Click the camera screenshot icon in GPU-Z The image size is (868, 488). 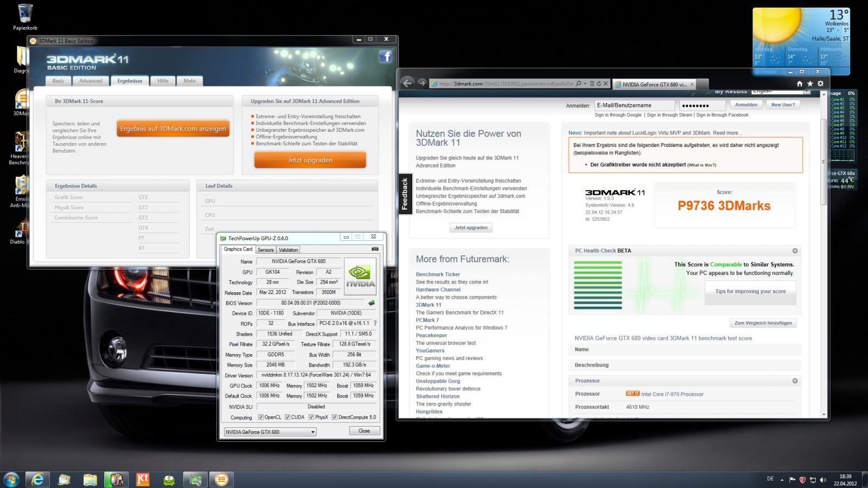tap(375, 249)
